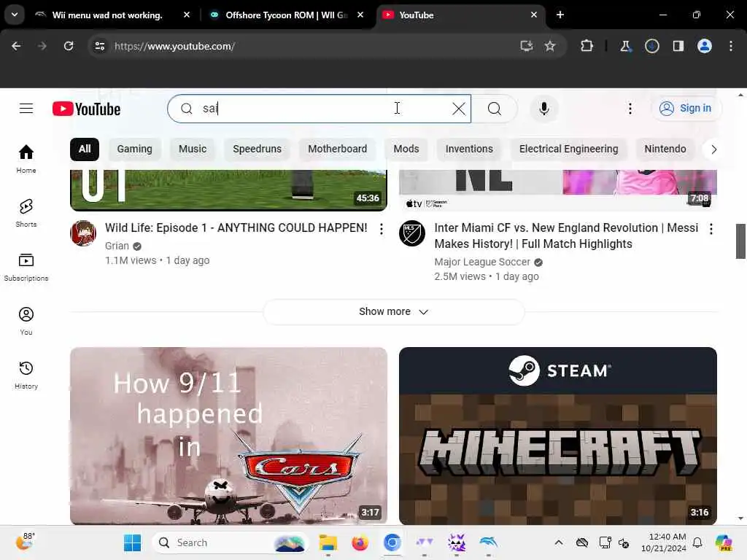Go back in browser

pyautogui.click(x=16, y=46)
